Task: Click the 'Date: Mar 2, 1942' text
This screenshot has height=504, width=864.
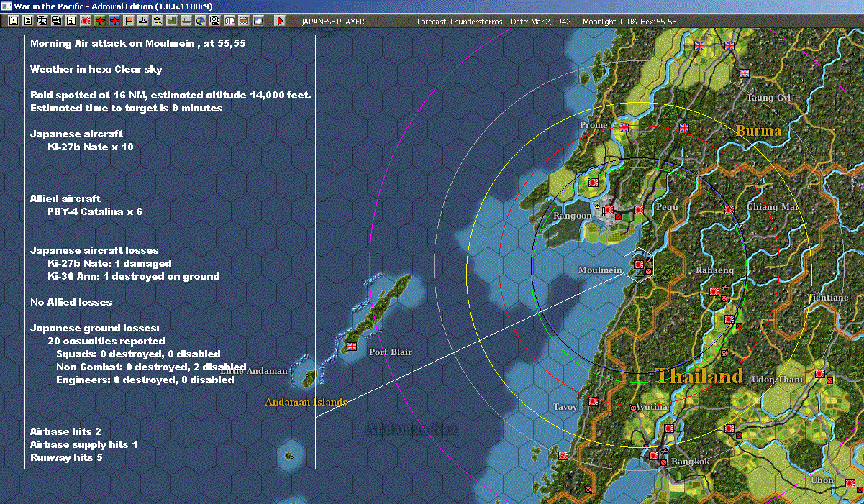Action: point(540,22)
